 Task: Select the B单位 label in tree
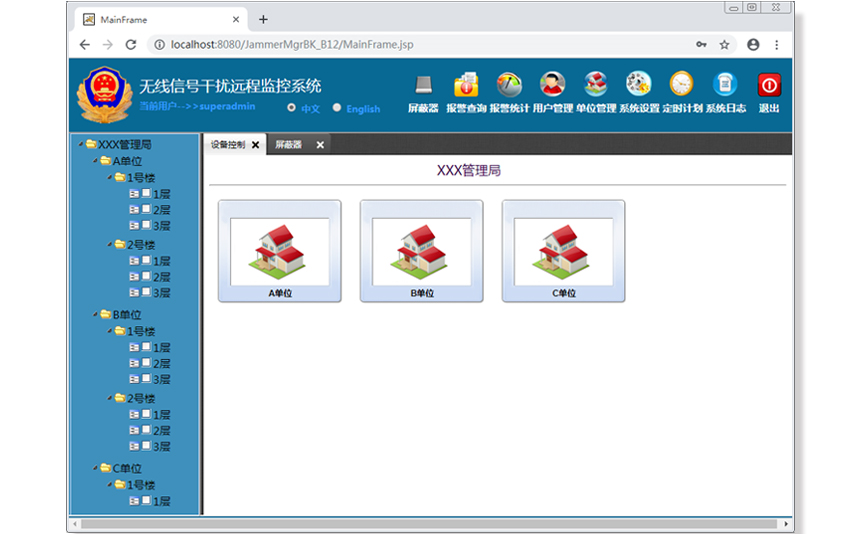(x=127, y=314)
